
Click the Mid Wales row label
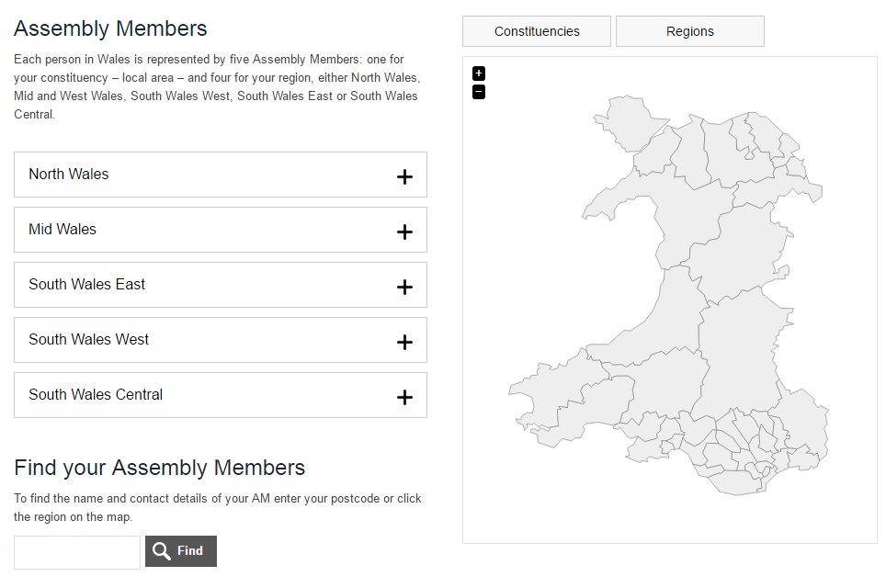click(62, 229)
